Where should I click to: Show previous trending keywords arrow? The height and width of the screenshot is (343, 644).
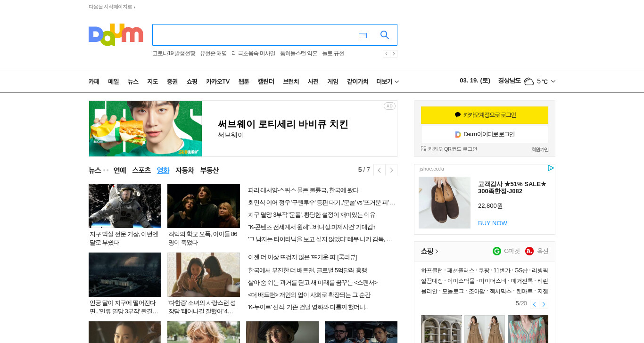coord(387,54)
